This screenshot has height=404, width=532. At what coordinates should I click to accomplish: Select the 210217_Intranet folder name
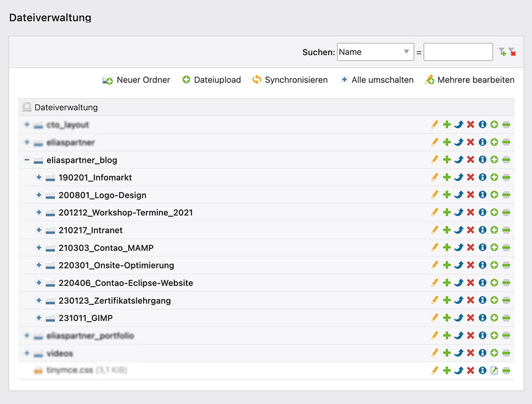pyautogui.click(x=90, y=230)
